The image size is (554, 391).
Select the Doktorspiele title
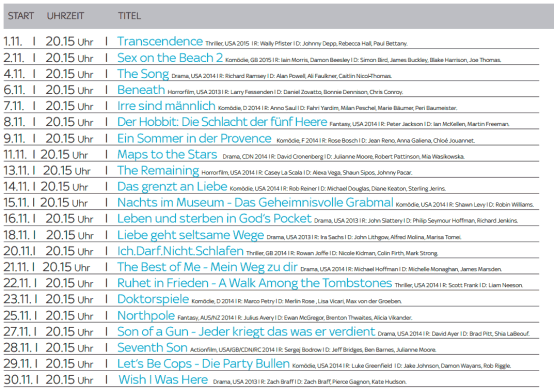(x=153, y=299)
